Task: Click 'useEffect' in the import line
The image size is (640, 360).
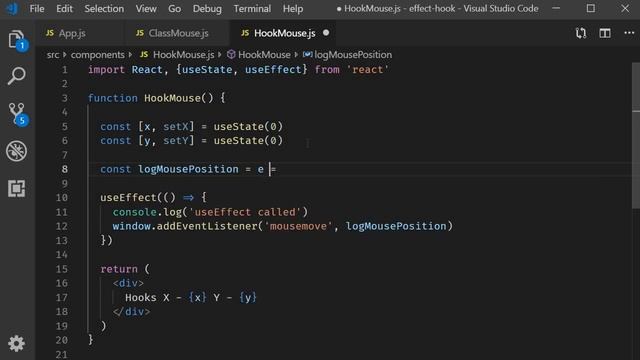Action: (x=273, y=69)
